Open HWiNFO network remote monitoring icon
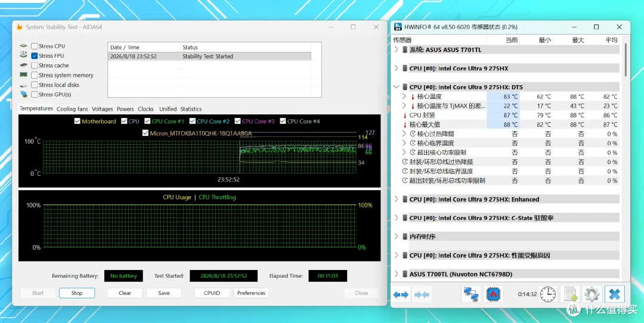644x323 pixels. [470, 294]
